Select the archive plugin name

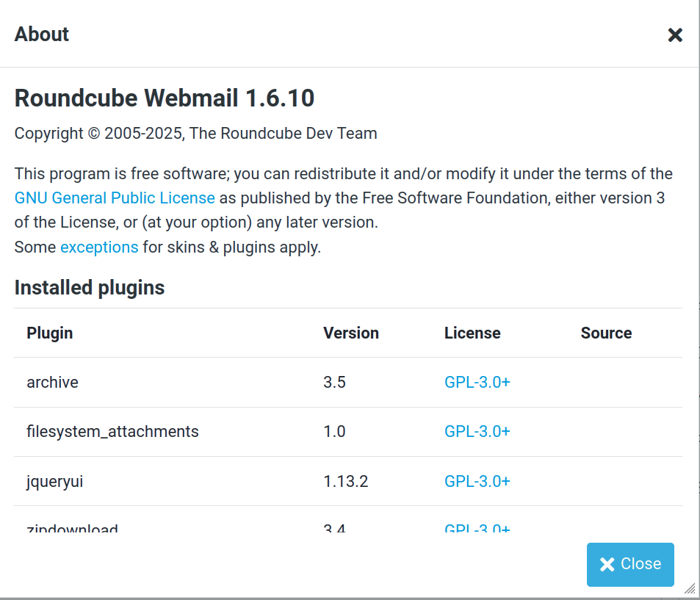click(52, 382)
